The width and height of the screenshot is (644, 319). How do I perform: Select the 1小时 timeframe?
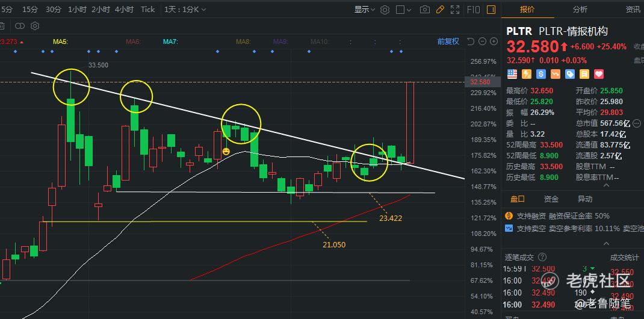77,10
